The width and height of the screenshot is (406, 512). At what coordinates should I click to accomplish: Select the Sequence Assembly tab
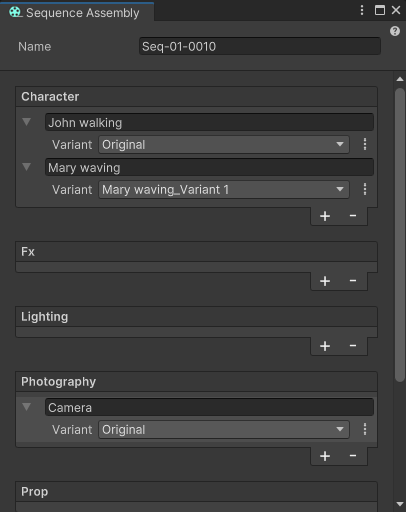(77, 12)
